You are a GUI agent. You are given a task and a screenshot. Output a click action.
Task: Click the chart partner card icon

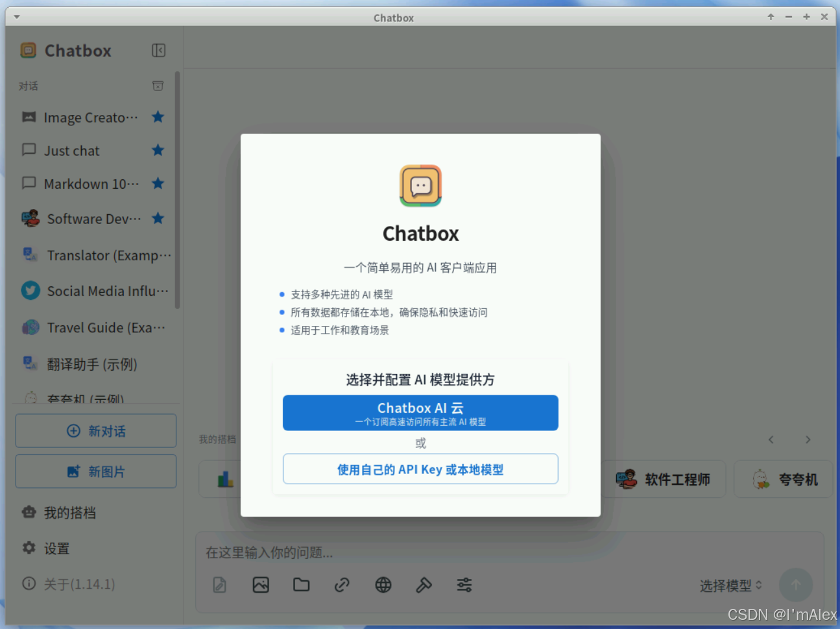(x=225, y=480)
